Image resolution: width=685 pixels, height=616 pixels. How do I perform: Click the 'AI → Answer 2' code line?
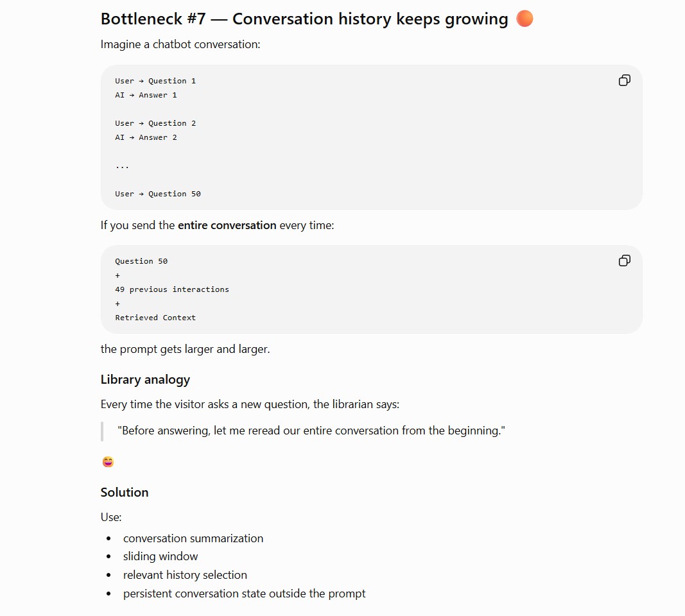click(146, 137)
